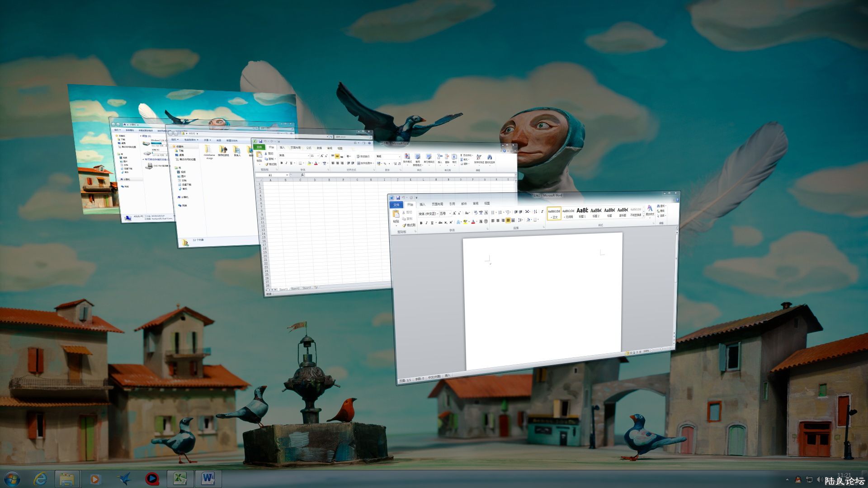Click the binoculars Find & Select icon in Excel
The height and width of the screenshot is (488, 868).
pos(490,157)
